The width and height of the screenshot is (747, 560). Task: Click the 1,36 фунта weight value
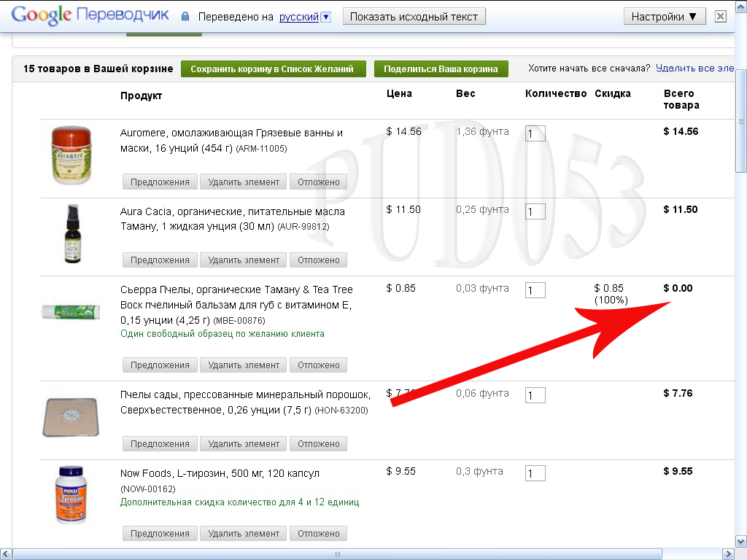click(x=482, y=131)
